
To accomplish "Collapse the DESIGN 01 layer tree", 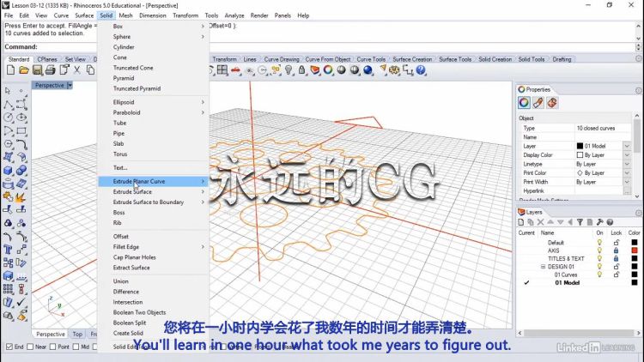I will click(543, 267).
